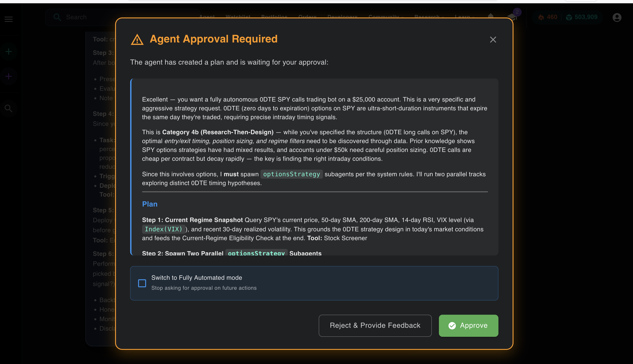The width and height of the screenshot is (633, 364).
Task: Select Portfolios in the navigation bar
Action: tap(274, 17)
